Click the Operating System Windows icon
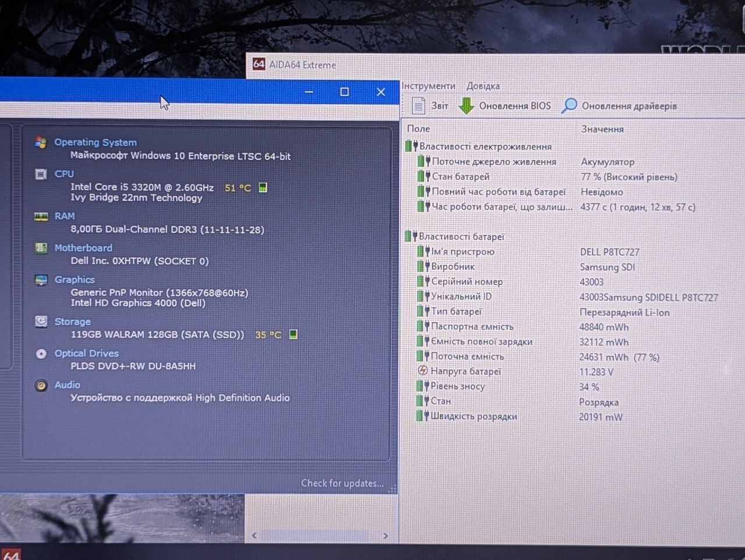Screen dimensions: 745x560 41,142
